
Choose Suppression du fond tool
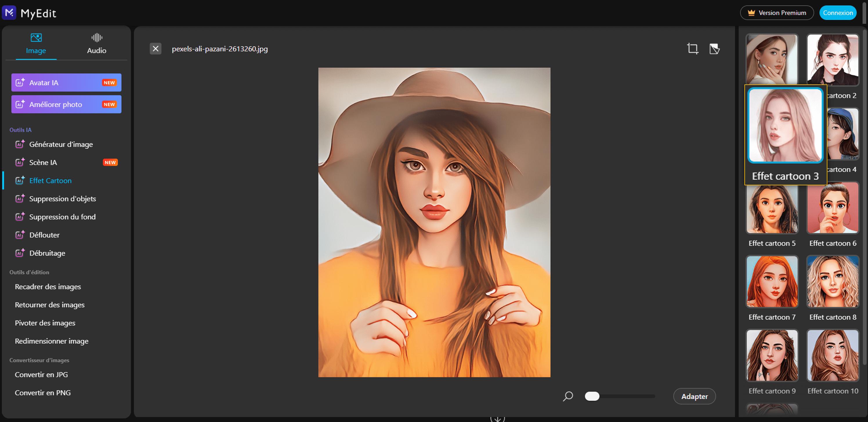tap(62, 217)
